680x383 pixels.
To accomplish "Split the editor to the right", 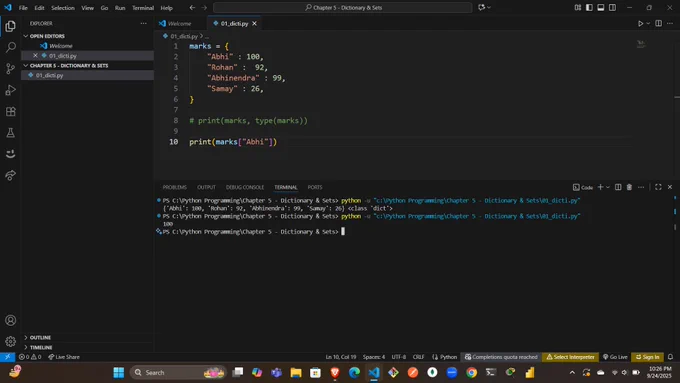I will click(658, 23).
